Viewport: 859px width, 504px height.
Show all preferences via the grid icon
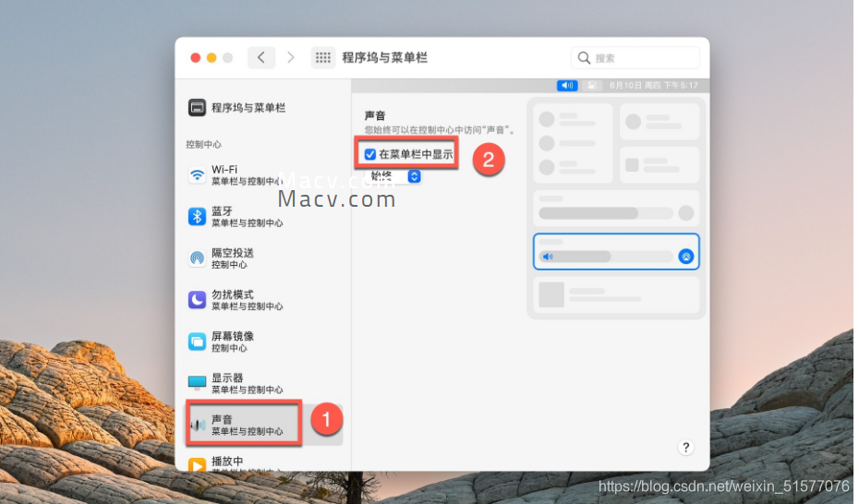323,57
